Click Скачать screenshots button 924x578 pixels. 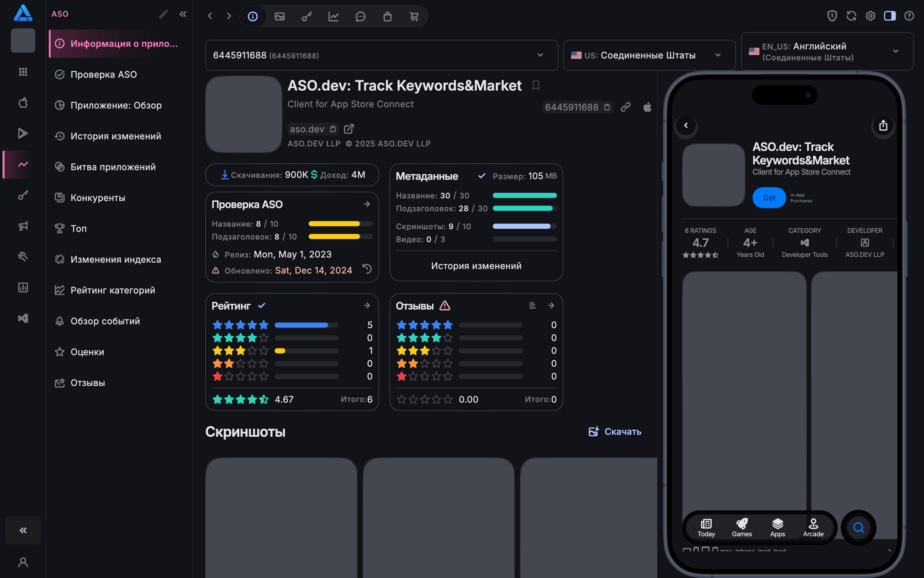(614, 432)
